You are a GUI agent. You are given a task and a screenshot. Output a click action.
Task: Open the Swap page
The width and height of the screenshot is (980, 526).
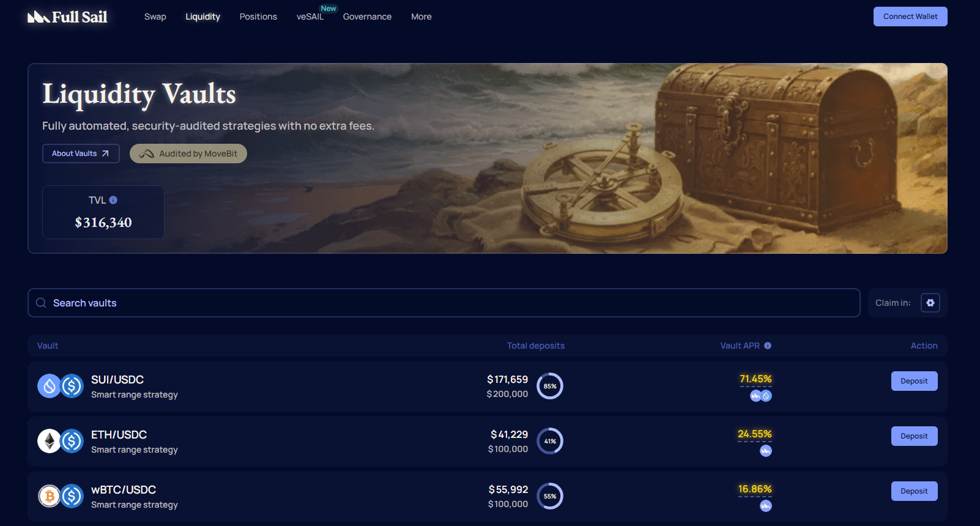pyautogui.click(x=155, y=17)
